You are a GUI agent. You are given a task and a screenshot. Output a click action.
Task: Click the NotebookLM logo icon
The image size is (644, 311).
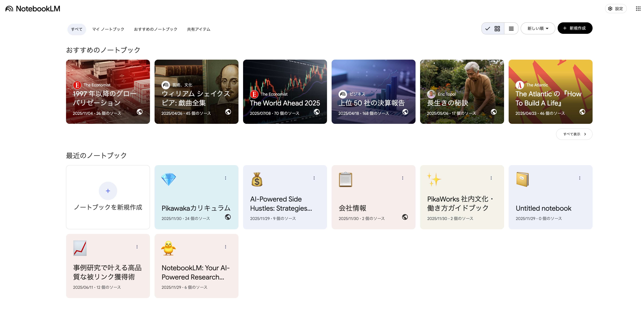[x=9, y=9]
